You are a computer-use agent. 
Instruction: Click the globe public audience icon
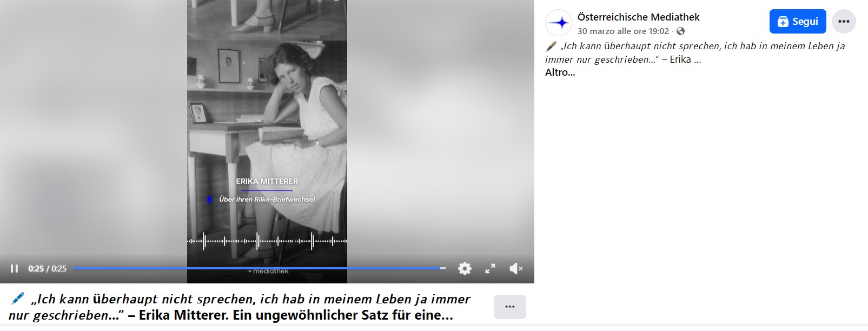coord(681,31)
